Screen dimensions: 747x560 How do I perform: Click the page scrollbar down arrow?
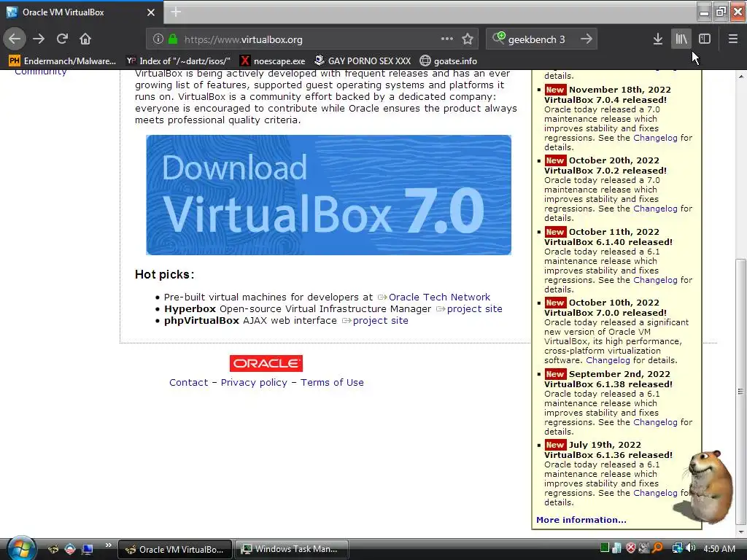pyautogui.click(x=741, y=532)
